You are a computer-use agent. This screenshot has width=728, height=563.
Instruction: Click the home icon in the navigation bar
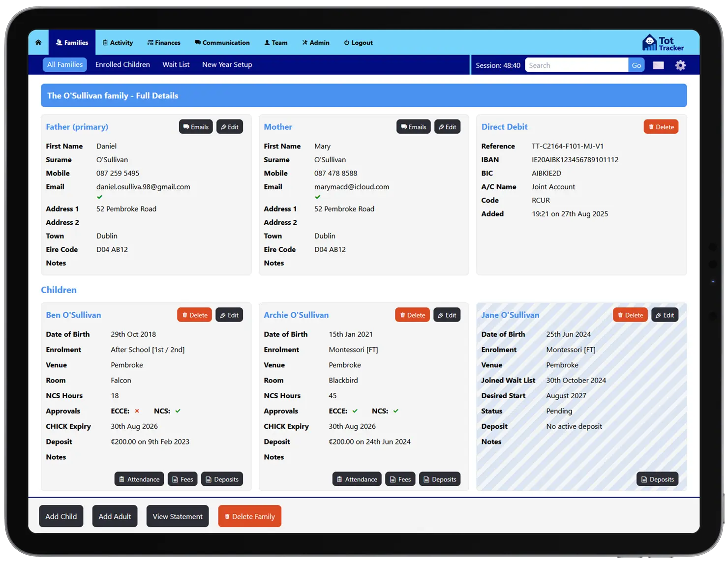[x=38, y=42]
